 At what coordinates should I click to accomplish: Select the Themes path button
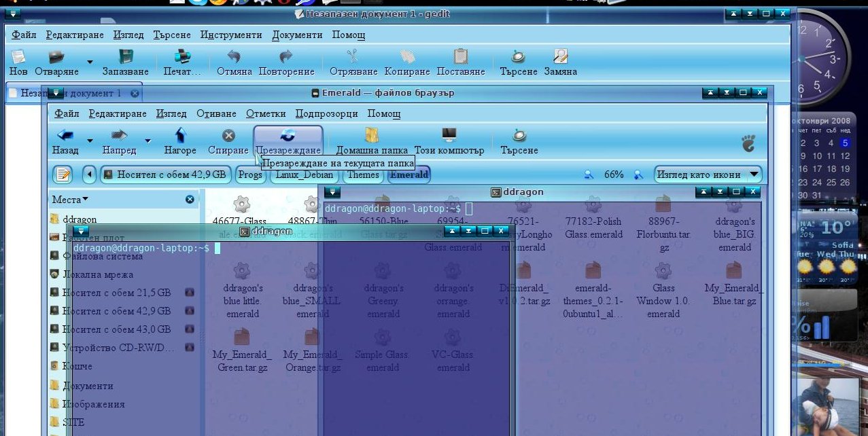click(x=363, y=175)
